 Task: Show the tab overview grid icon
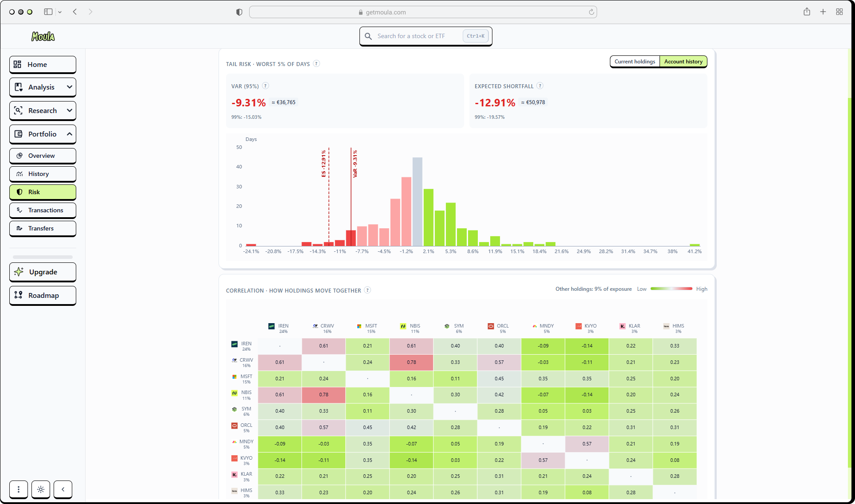(x=839, y=12)
